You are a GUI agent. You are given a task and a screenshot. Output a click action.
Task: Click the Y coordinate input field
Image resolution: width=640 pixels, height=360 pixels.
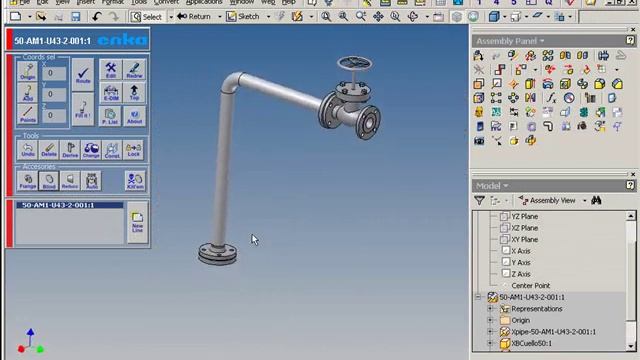[53, 94]
